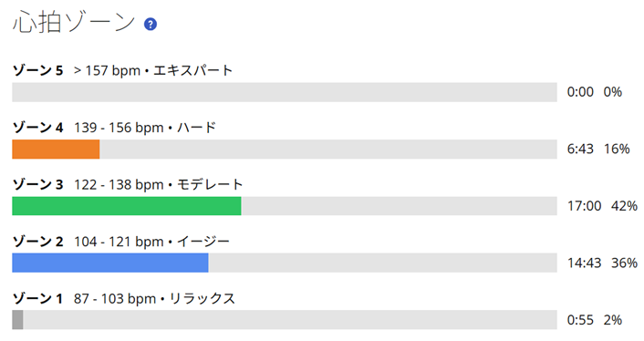Select the gray Zone 1 bar segment
The width and height of the screenshot is (644, 341).
[x=17, y=320]
